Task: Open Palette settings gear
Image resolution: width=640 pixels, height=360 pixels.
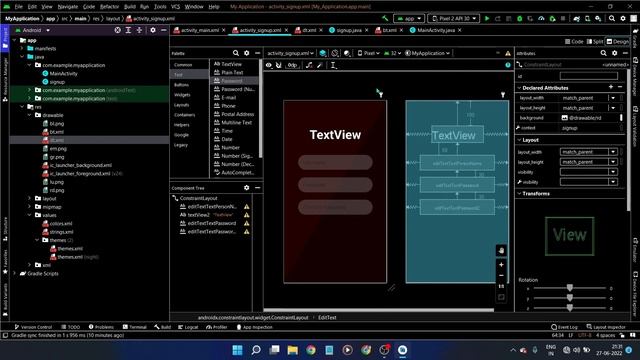Action: click(x=247, y=53)
